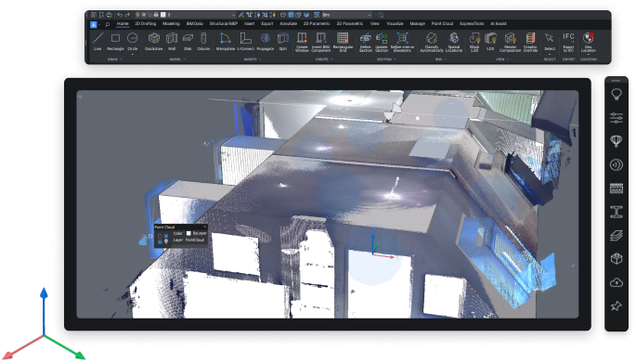Switch to the Point Cloud ribbon tab
This screenshot has height=364, width=636.
(x=442, y=23)
